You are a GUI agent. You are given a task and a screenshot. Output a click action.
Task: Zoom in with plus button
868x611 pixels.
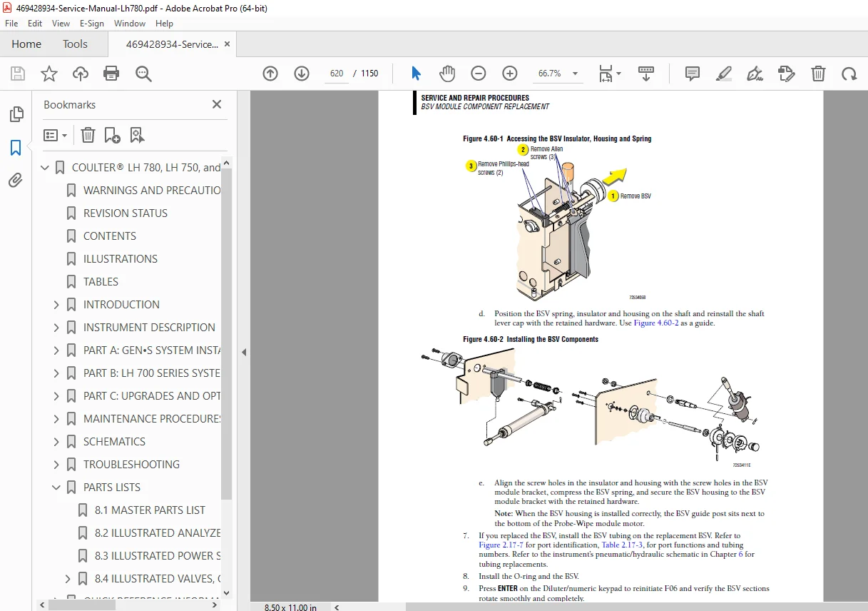click(510, 74)
